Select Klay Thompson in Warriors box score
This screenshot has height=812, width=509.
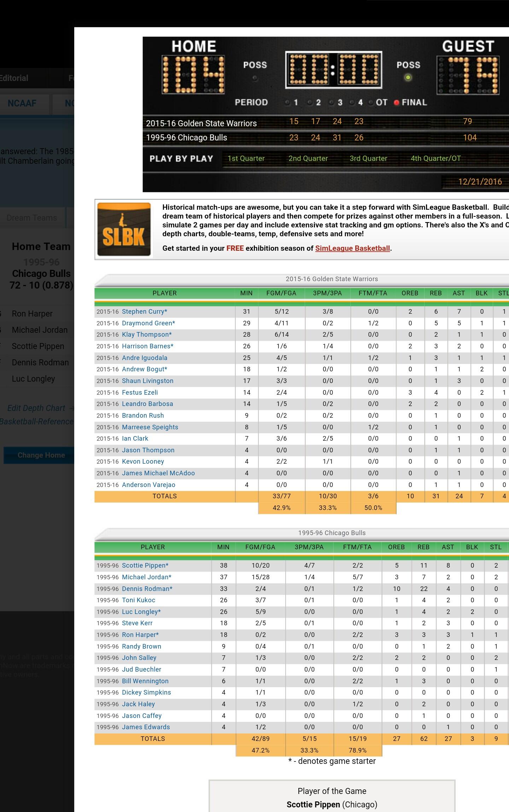pyautogui.click(x=147, y=335)
